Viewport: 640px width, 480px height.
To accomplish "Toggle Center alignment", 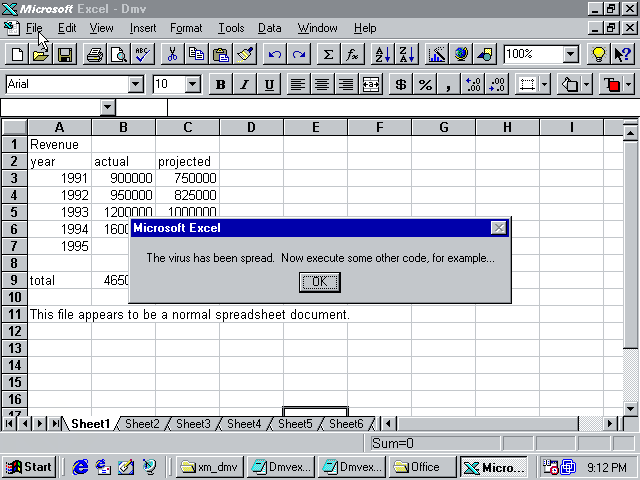I will 322,84.
